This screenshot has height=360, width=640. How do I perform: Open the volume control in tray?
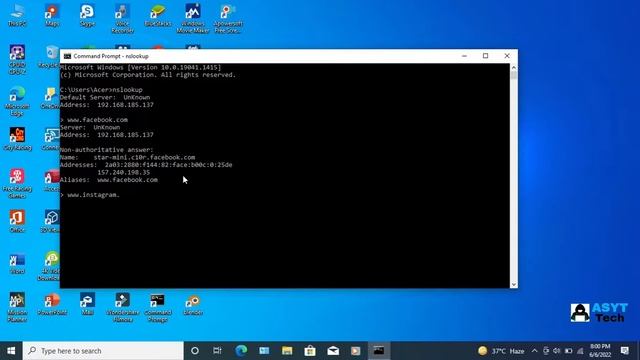(x=557, y=351)
